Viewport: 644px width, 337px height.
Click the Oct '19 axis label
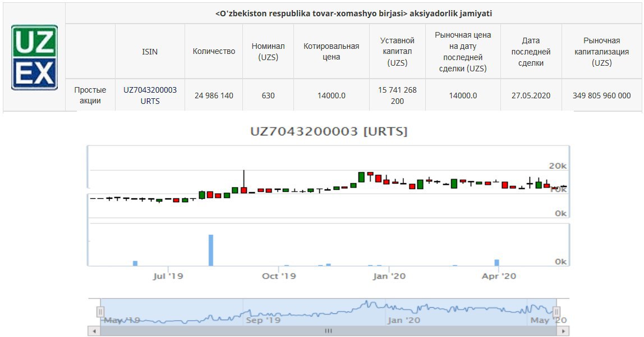(279, 276)
